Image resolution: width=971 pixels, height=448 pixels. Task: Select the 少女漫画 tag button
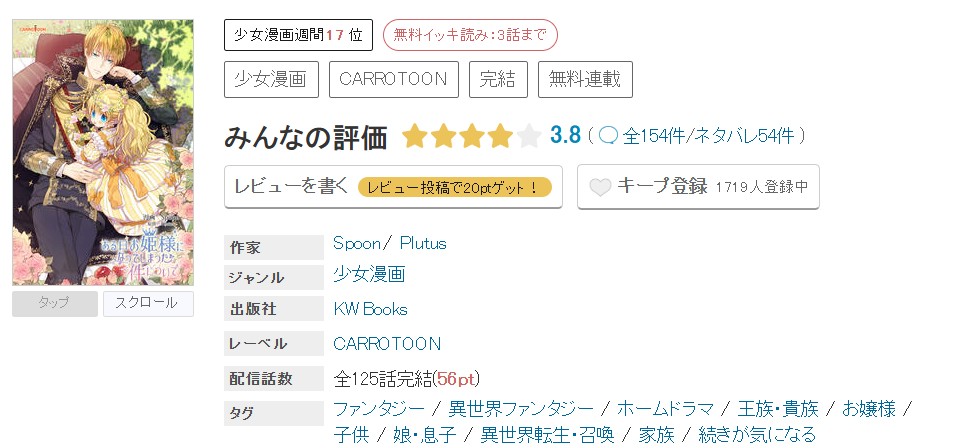[x=271, y=79]
